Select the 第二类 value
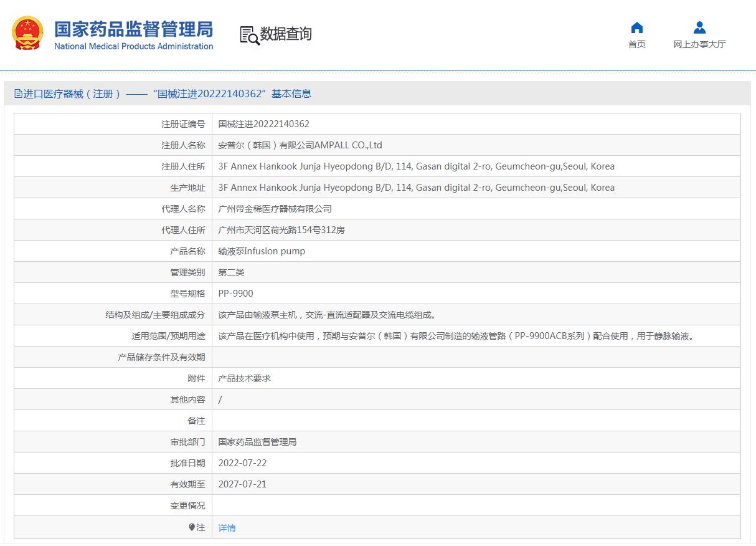 tap(231, 272)
